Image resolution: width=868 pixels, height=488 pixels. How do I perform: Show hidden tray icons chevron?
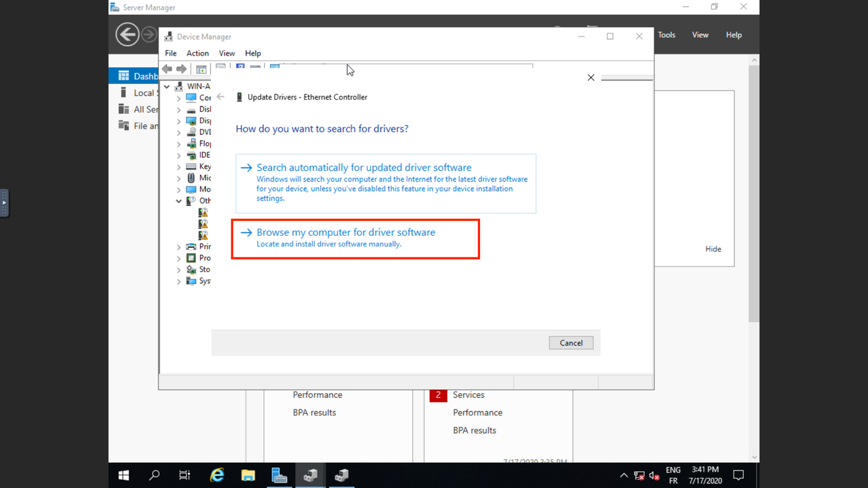[624, 476]
